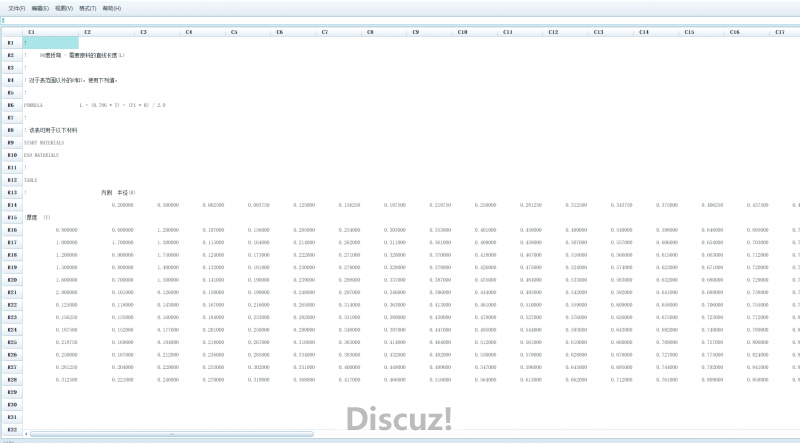
Task: Select row header R28
Action: [11, 381]
